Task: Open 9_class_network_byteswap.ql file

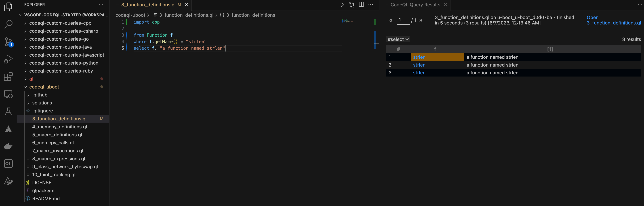Action: tap(65, 167)
